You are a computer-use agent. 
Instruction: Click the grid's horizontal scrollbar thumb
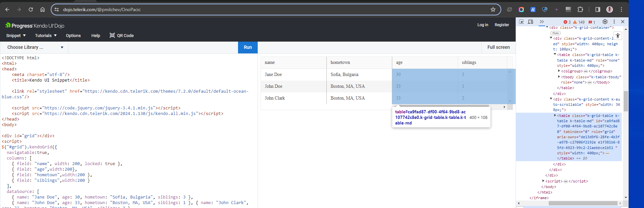(x=442, y=106)
